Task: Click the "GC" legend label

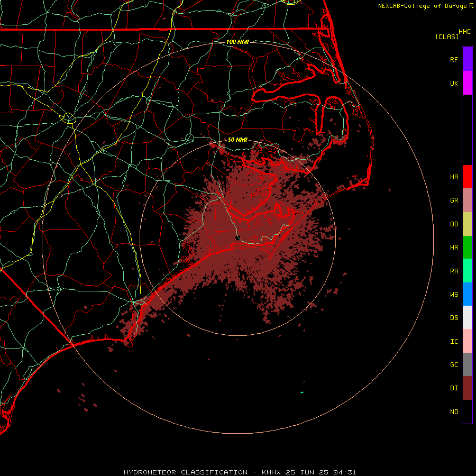Action: [454, 365]
